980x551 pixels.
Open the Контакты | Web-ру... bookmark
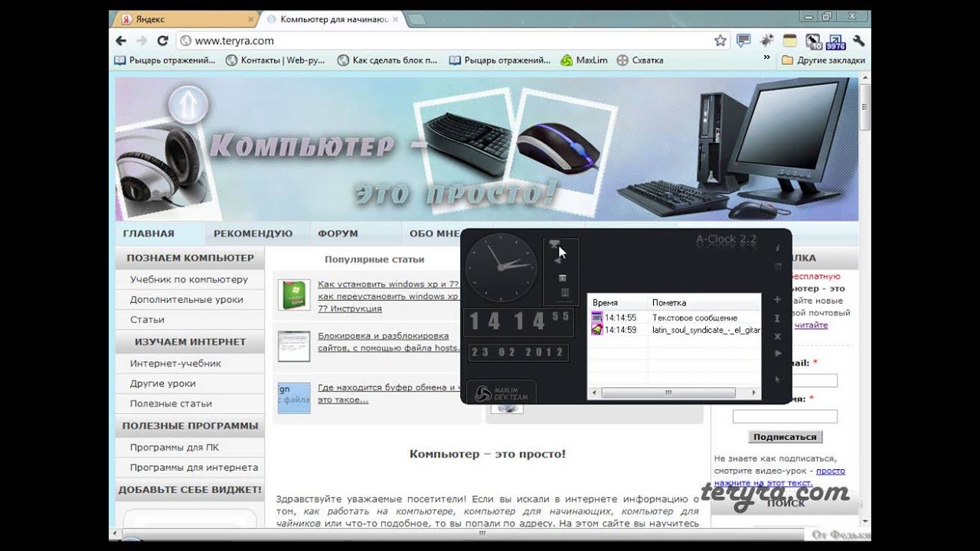tap(276, 60)
